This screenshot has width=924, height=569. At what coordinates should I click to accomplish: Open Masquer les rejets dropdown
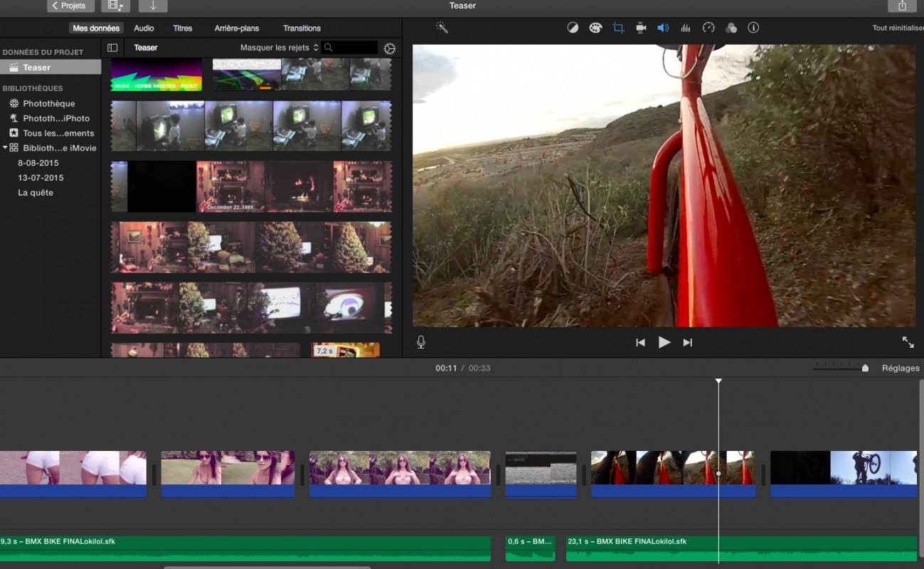tap(280, 48)
